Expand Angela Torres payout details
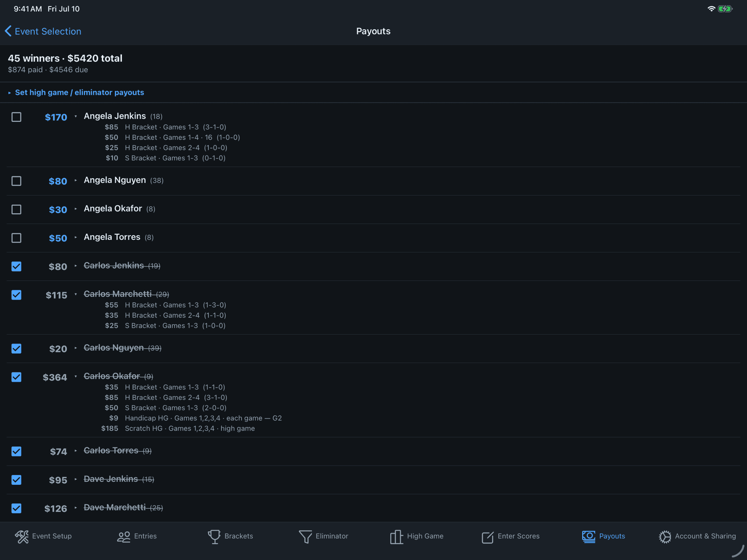The image size is (747, 560). tap(76, 237)
